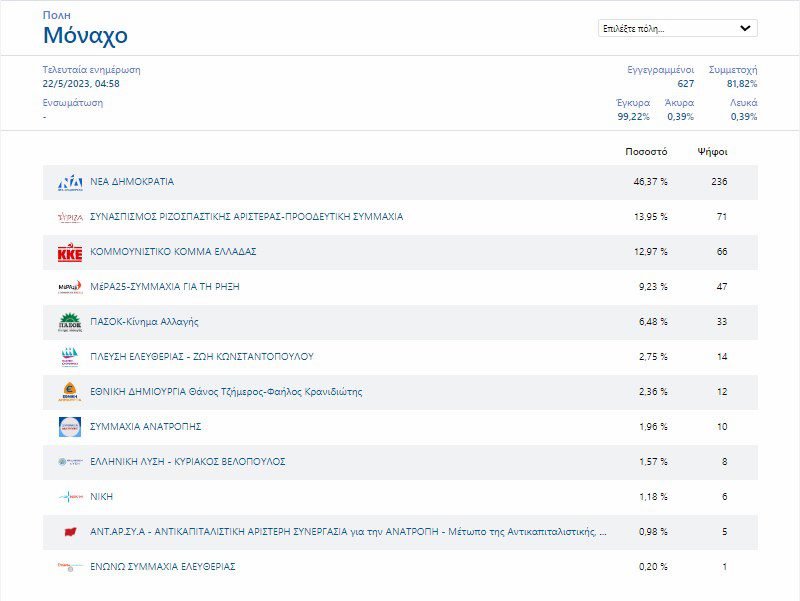Click the Τελευταία ενημέρωση label
The height and width of the screenshot is (601, 800).
click(x=91, y=70)
